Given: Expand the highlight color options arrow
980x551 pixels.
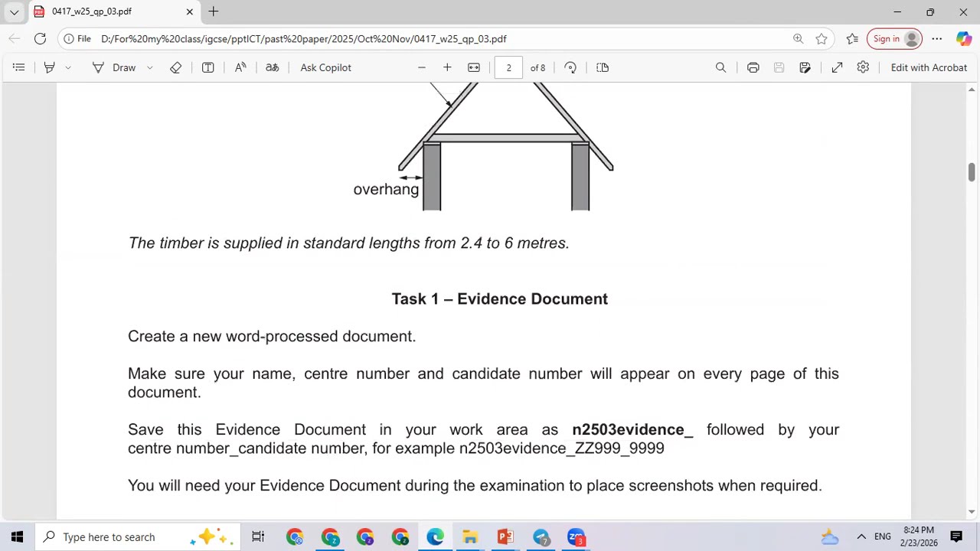Looking at the screenshot, I should 68,67.
